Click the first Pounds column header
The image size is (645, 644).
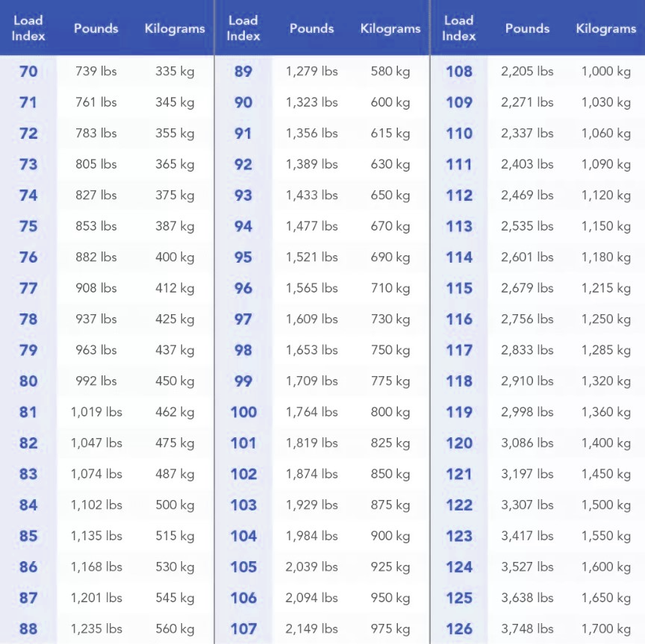pos(96,28)
